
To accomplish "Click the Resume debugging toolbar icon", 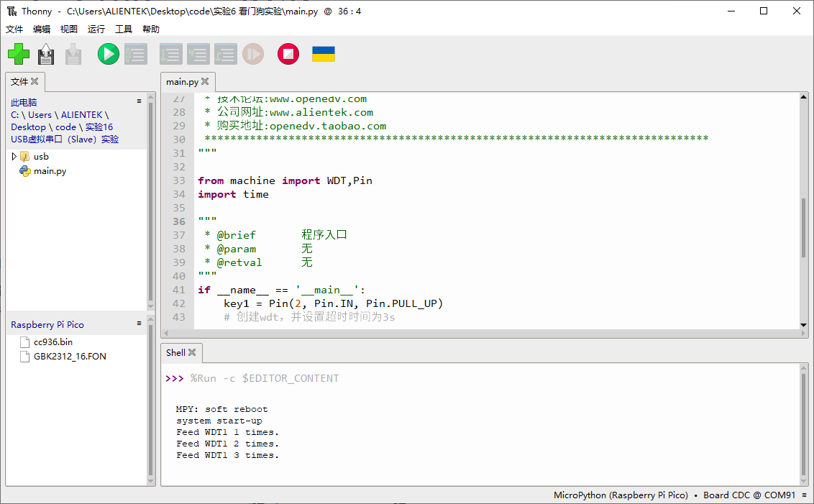I will click(x=253, y=54).
